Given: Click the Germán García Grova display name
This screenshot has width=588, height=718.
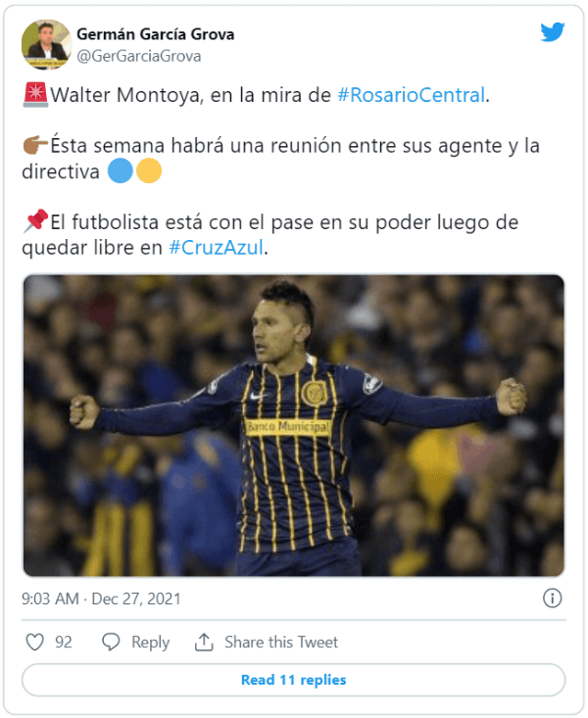Looking at the screenshot, I should (155, 34).
